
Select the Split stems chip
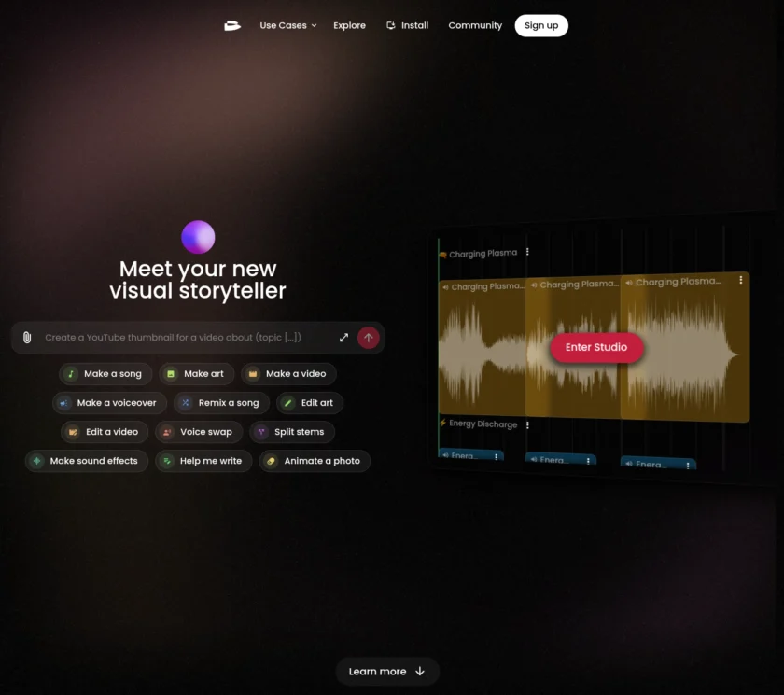292,432
